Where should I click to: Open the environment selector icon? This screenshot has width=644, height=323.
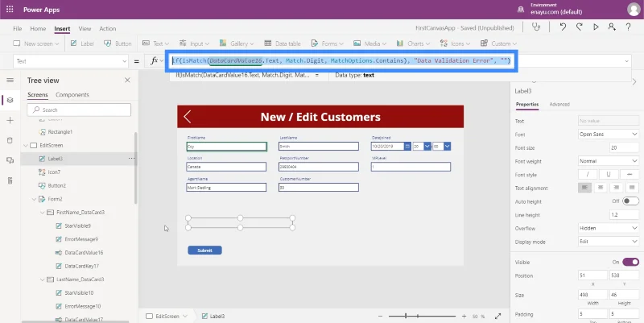click(521, 9)
